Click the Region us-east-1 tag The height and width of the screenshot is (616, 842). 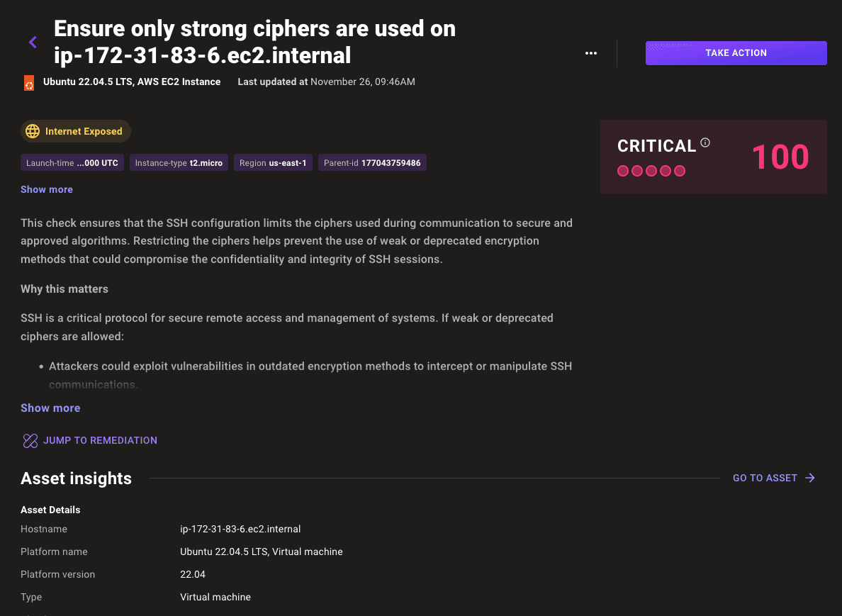pos(273,163)
